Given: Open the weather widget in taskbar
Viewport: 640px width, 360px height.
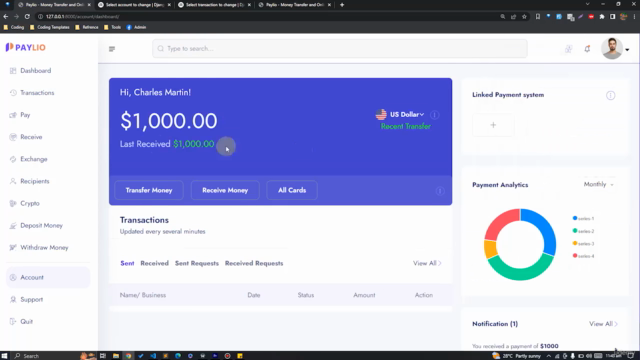Looking at the screenshot, I should pyautogui.click(x=517, y=356).
